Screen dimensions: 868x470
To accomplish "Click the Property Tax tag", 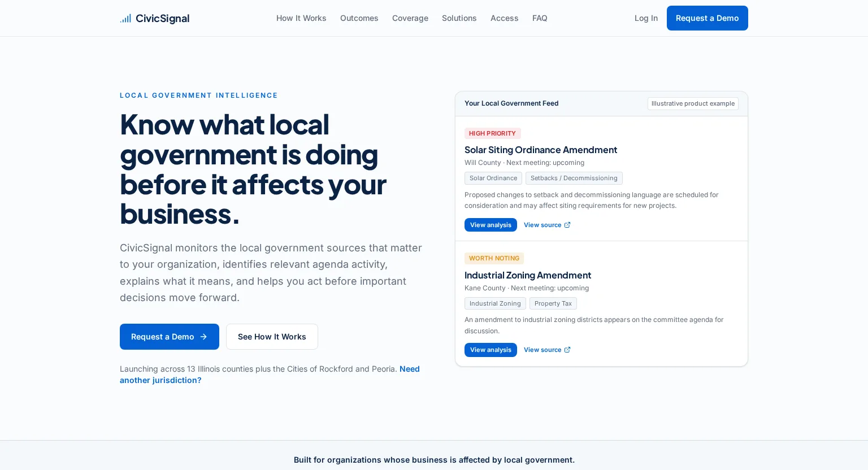I will pyautogui.click(x=553, y=303).
